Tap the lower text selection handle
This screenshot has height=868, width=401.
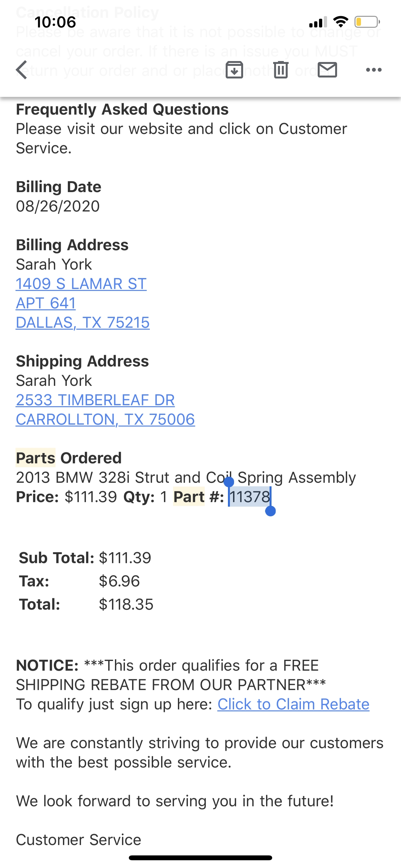271,511
